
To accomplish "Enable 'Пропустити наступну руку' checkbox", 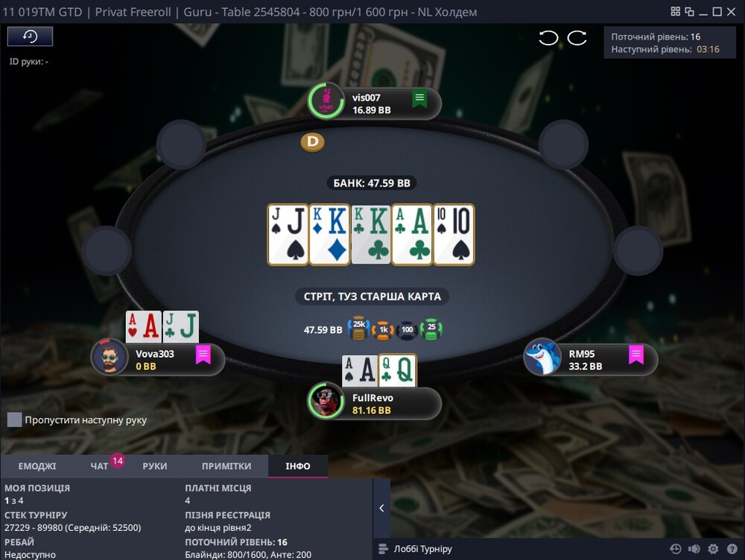I will [x=15, y=419].
